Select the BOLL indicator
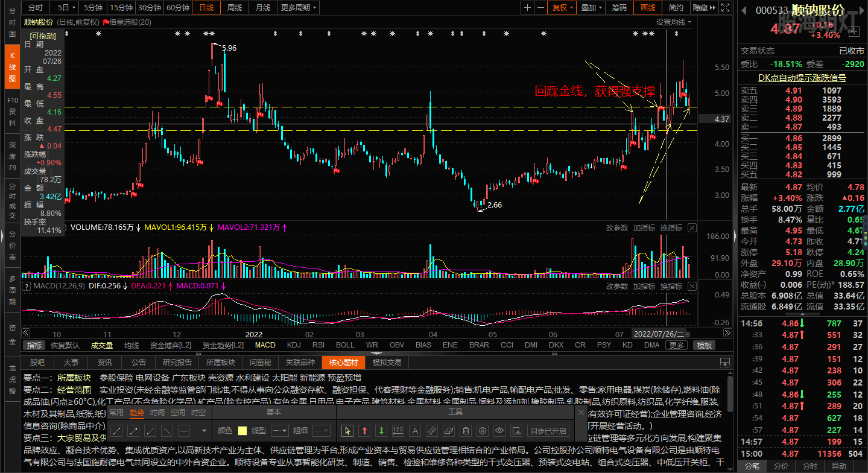Image resolution: width=868 pixels, height=473 pixels. pos(345,345)
